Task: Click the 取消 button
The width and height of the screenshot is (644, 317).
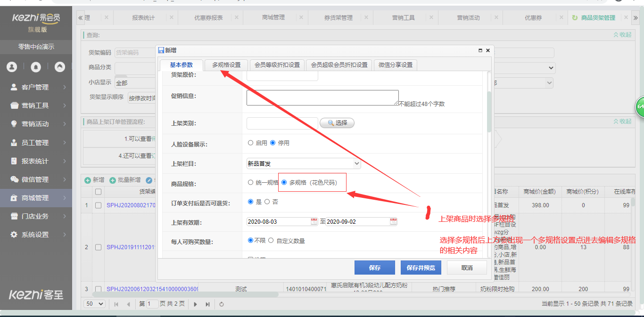Action: [467, 268]
